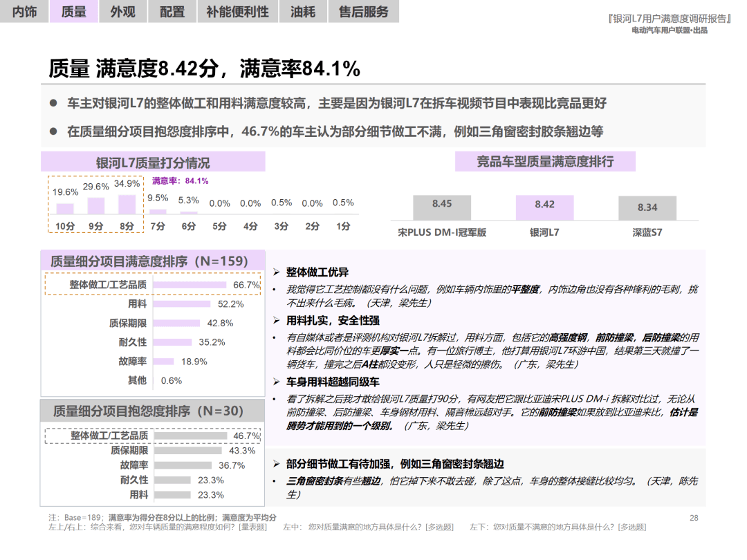The height and width of the screenshot is (560, 747).
Task: Click the 宋PLUS DM-I冠军版 8.45 bar
Action: 442,207
